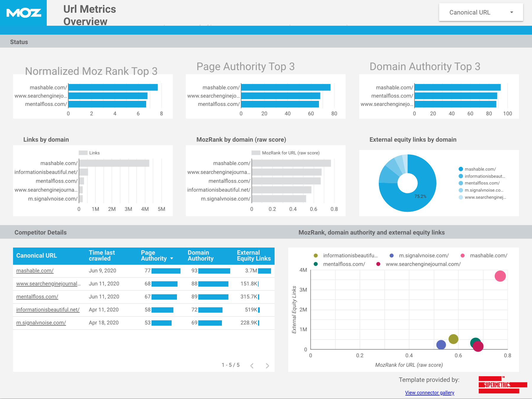Open m.signalvnoise.com/ link in table
532x399 pixels.
pos(41,323)
